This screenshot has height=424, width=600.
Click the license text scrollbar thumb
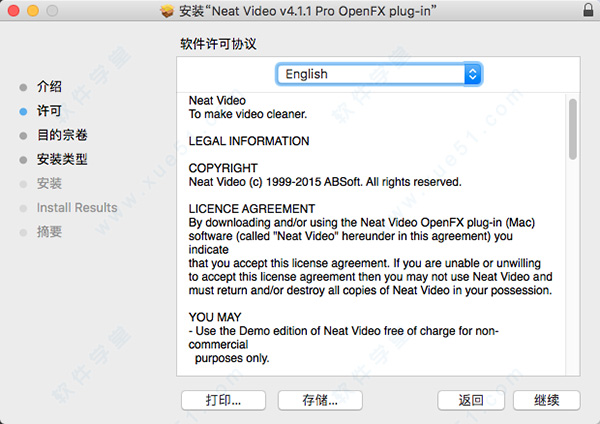[572, 129]
